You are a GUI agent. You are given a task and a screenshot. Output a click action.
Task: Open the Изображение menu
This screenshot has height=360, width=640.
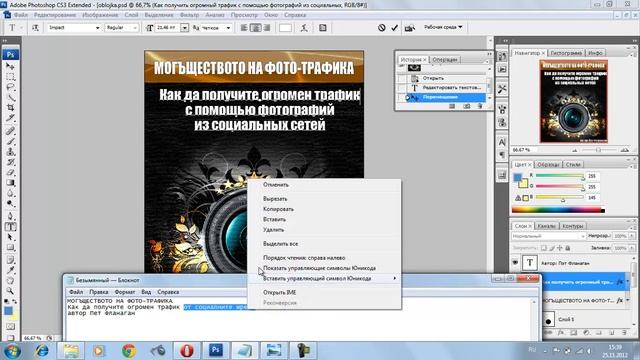(100, 15)
